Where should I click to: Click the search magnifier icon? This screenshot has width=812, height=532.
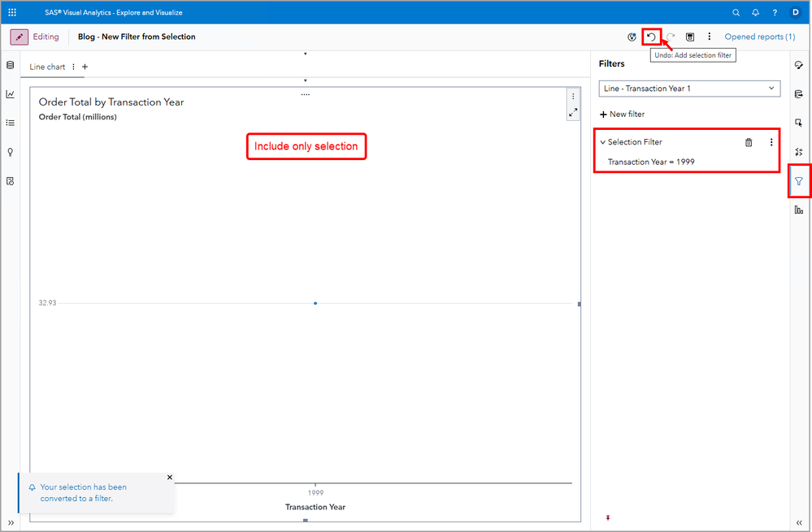tap(736, 12)
